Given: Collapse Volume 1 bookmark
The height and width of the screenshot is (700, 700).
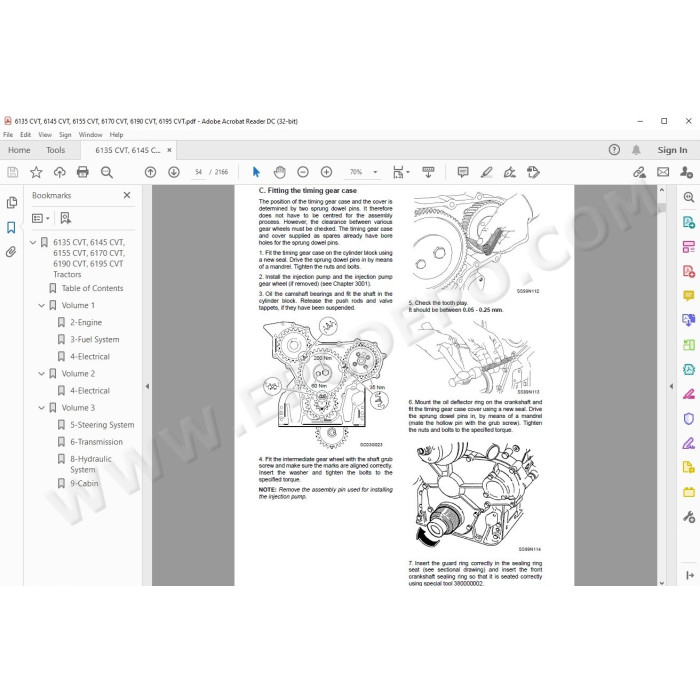Looking at the screenshot, I should point(42,305).
